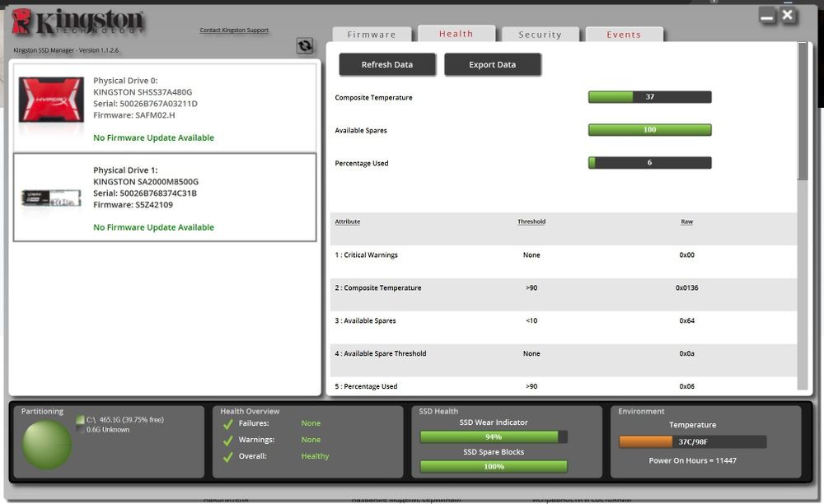Click the raw value 0x0136
The width and height of the screenshot is (824, 504).
687,287
